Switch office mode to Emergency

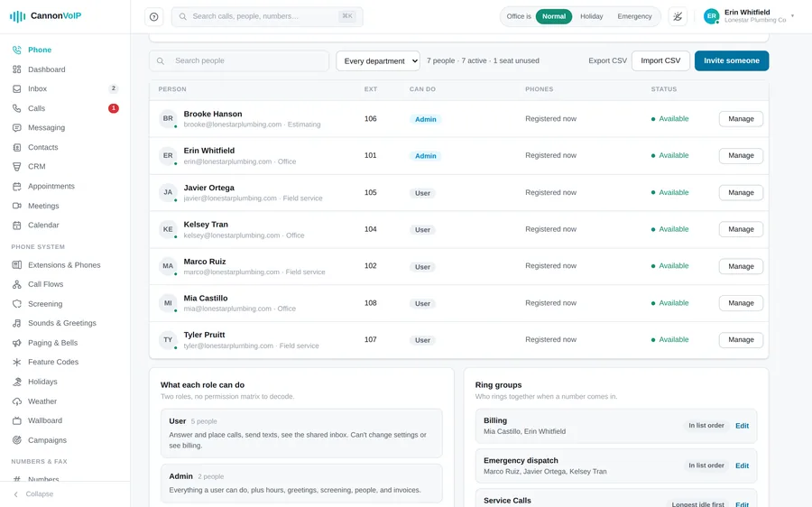pyautogui.click(x=634, y=16)
